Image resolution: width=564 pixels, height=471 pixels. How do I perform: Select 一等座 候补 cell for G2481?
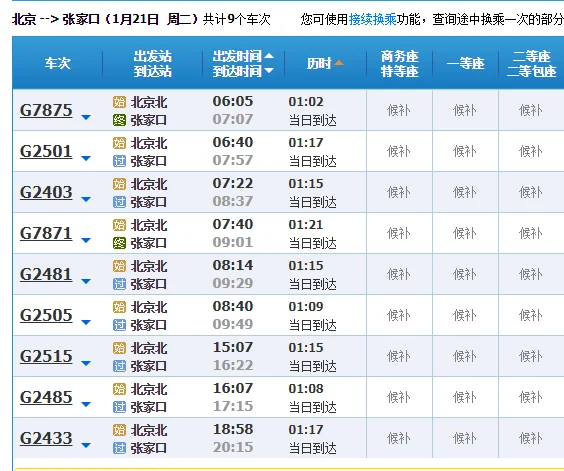click(465, 274)
